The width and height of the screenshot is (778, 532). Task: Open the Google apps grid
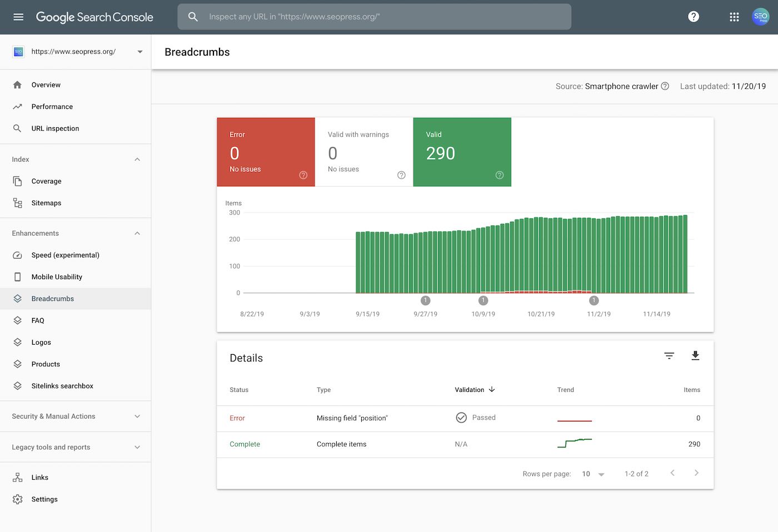pyautogui.click(x=734, y=17)
